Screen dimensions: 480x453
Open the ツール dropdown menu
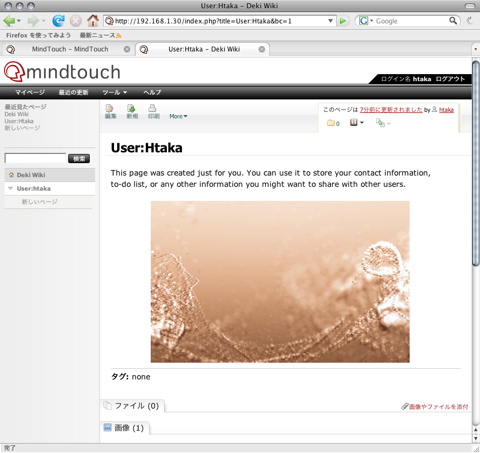point(115,92)
